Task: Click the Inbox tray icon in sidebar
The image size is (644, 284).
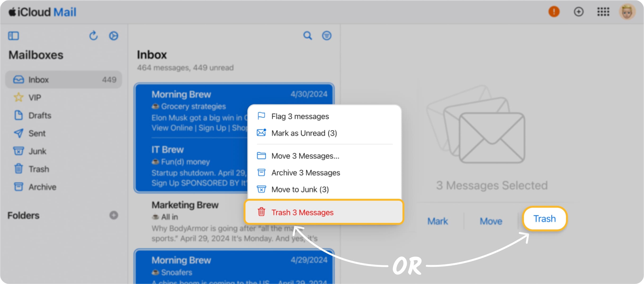Action: point(18,80)
